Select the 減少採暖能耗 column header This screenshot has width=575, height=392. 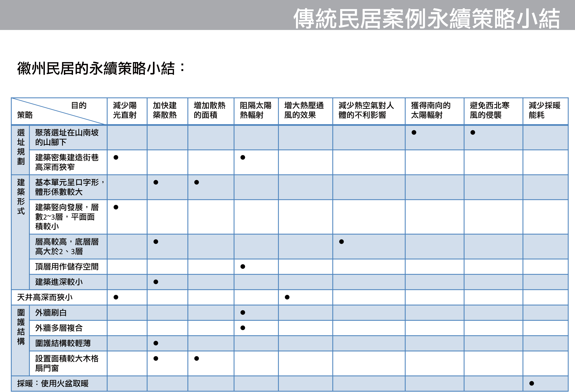544,110
